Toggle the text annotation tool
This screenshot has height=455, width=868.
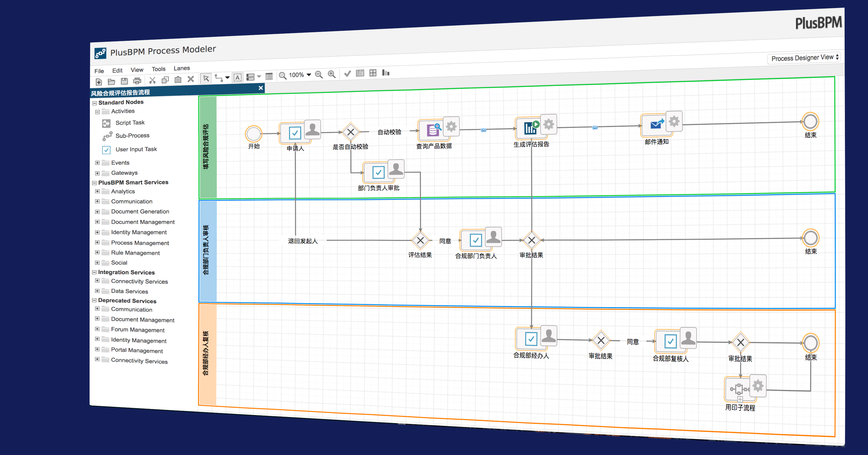(238, 78)
